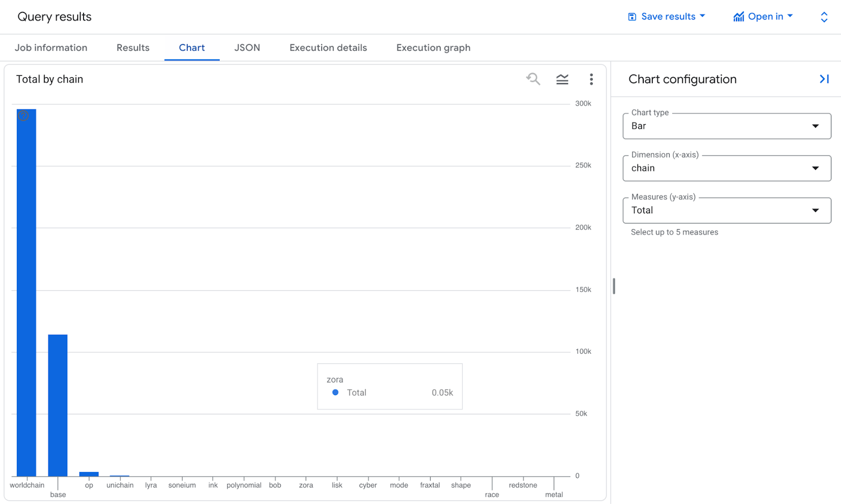Viewport: 841px width, 504px height.
Task: Click the 'metal' x-axis label
Action: pos(554,495)
